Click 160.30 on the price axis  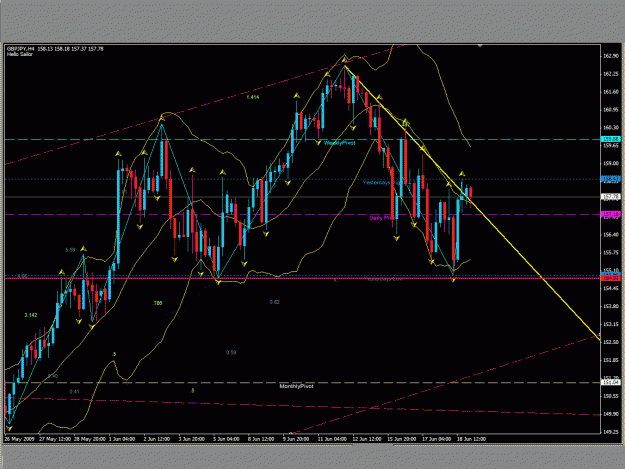[x=611, y=128]
